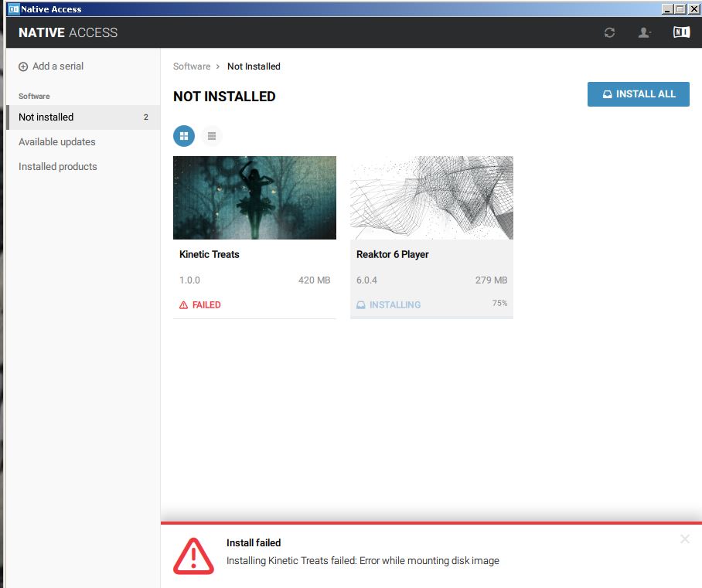Click the Installing icon on Reaktor 6 Player

361,305
